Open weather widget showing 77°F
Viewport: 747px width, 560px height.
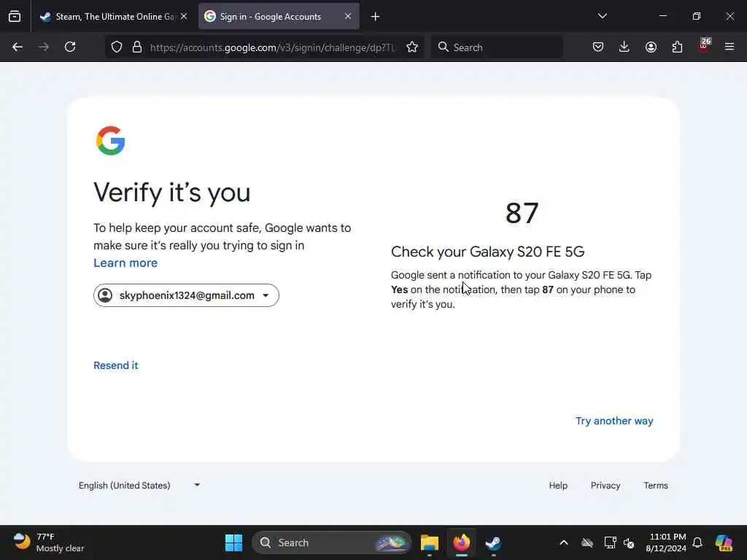coord(48,542)
